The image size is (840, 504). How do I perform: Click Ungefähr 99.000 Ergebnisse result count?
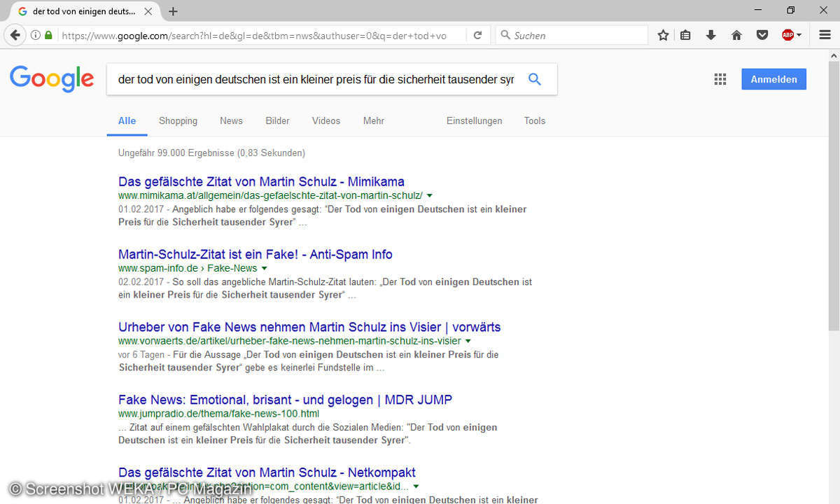tap(211, 153)
